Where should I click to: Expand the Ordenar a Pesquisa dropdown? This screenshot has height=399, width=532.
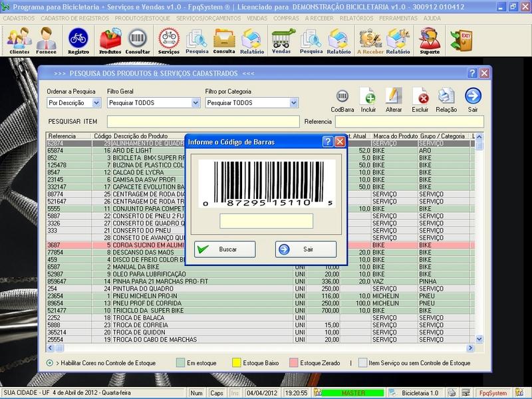point(96,103)
